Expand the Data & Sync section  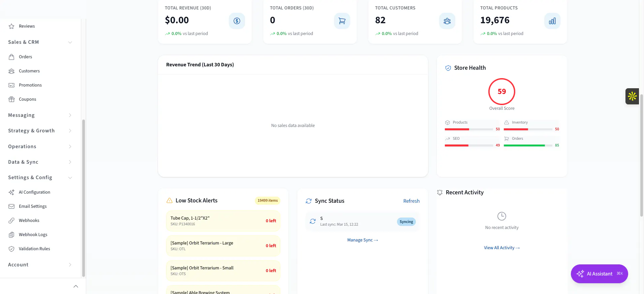click(x=40, y=162)
